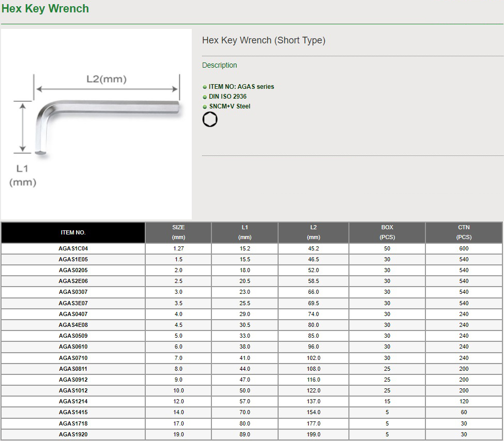Click the ITEM NO. column header
The image size is (504, 441).
coord(73,233)
